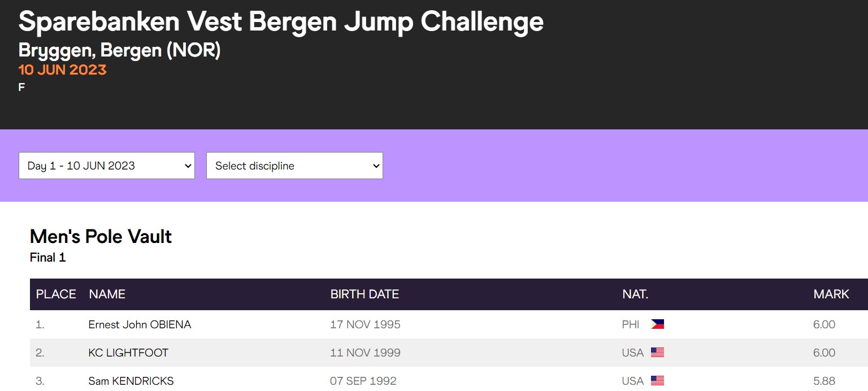Click the BIRTH DATE column header
This screenshot has height=391, width=868.
click(364, 294)
